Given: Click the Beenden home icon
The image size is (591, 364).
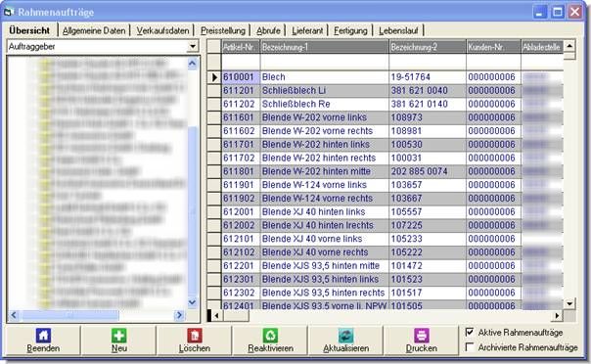Looking at the screenshot, I should pyautogui.click(x=43, y=335).
